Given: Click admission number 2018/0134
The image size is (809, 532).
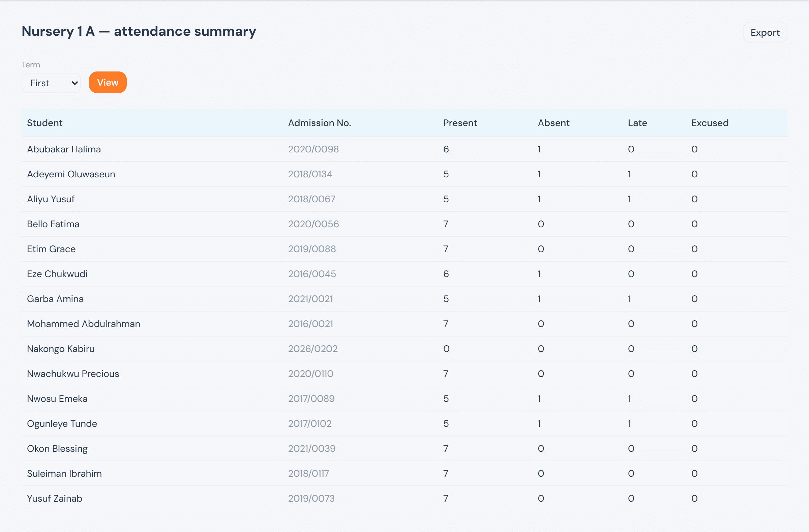Looking at the screenshot, I should point(310,174).
